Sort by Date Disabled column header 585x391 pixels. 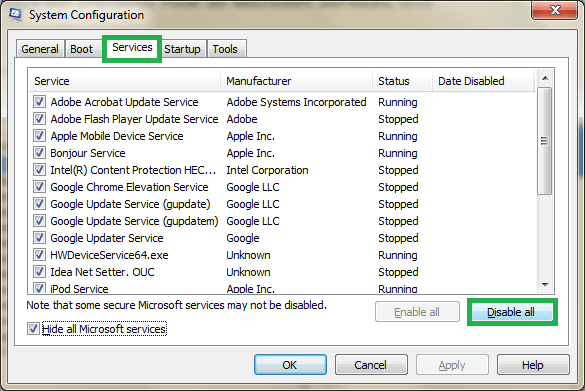click(484, 81)
